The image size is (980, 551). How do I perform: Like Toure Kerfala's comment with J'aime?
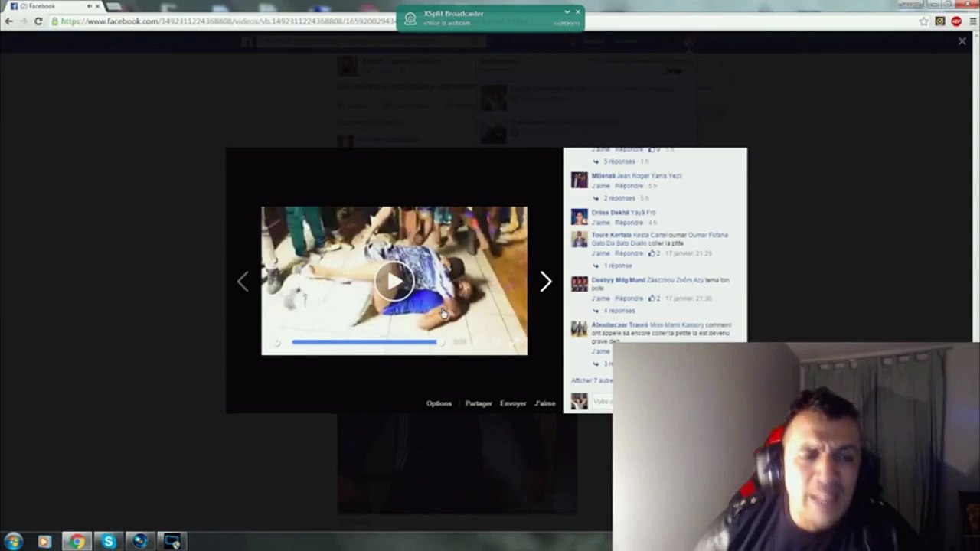(x=600, y=253)
